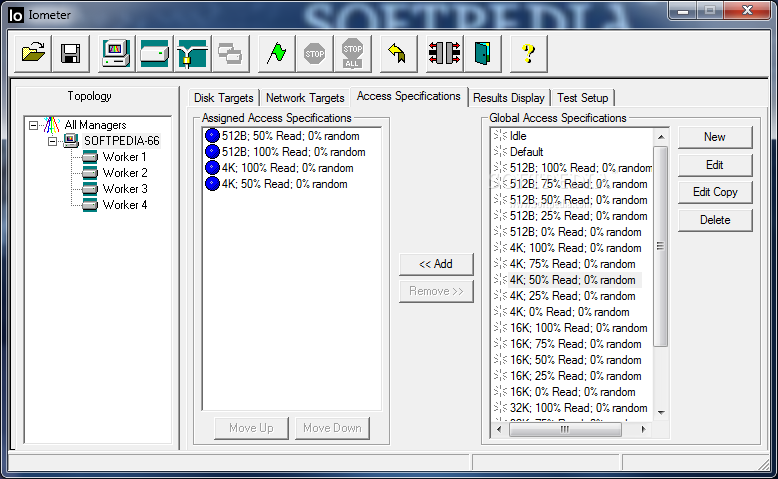The width and height of the screenshot is (778, 479).
Task: Click the Move Down button
Action: coord(332,428)
